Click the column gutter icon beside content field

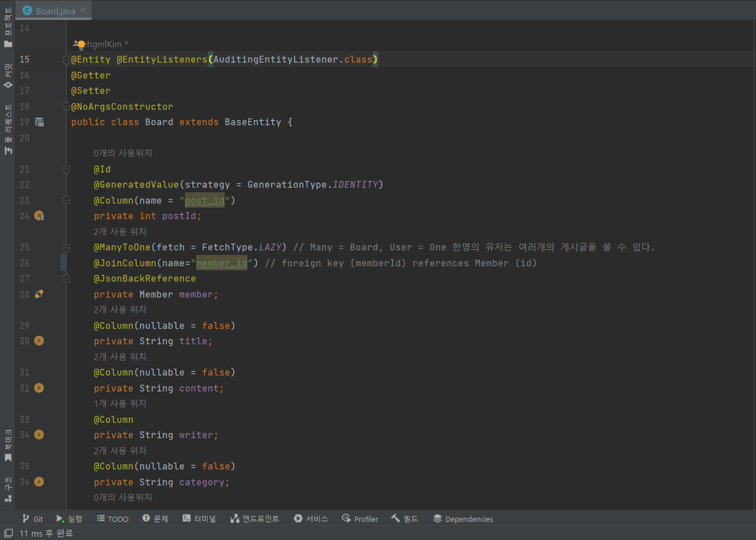click(x=39, y=388)
